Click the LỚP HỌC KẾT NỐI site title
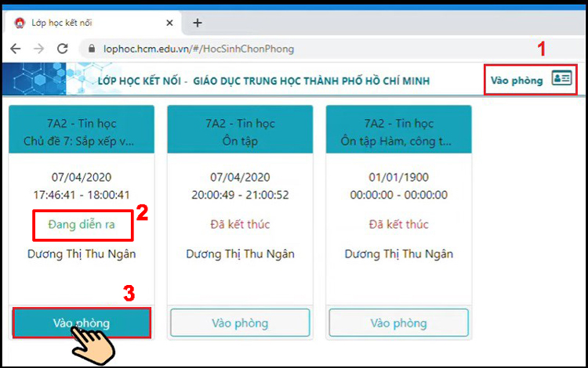The image size is (588, 368). [263, 81]
